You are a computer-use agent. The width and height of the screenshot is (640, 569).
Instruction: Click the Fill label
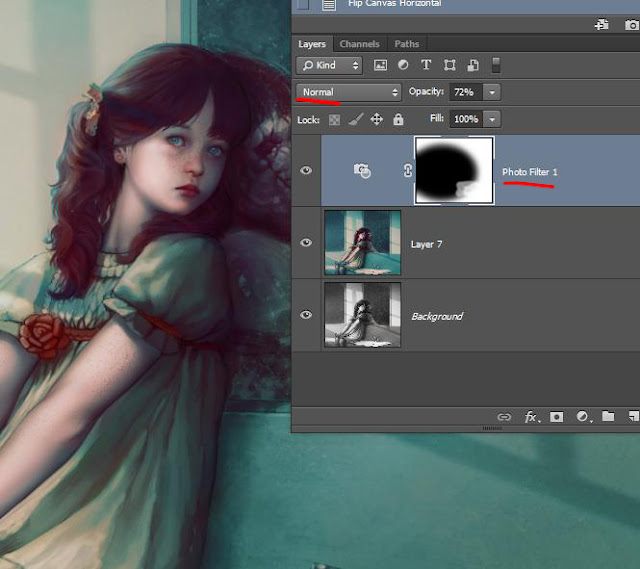tap(437, 118)
